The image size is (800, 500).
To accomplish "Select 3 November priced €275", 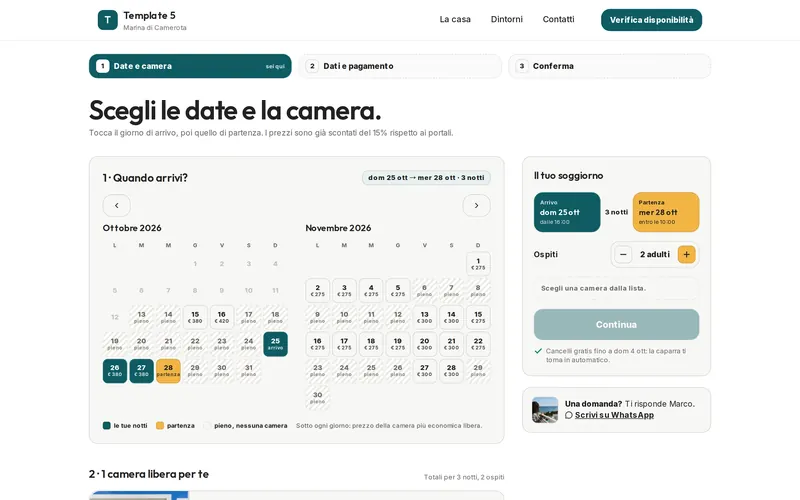I will [x=344, y=290].
